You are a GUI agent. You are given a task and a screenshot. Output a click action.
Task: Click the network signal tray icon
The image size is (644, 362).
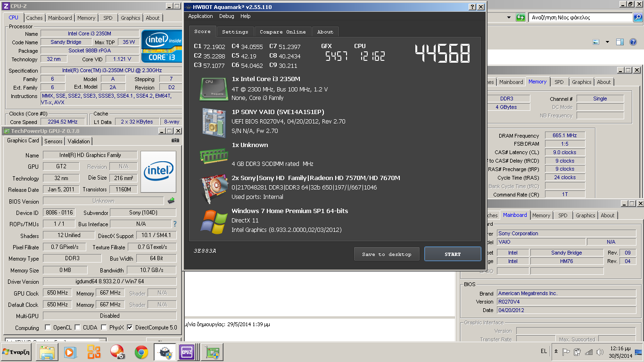[589, 352]
